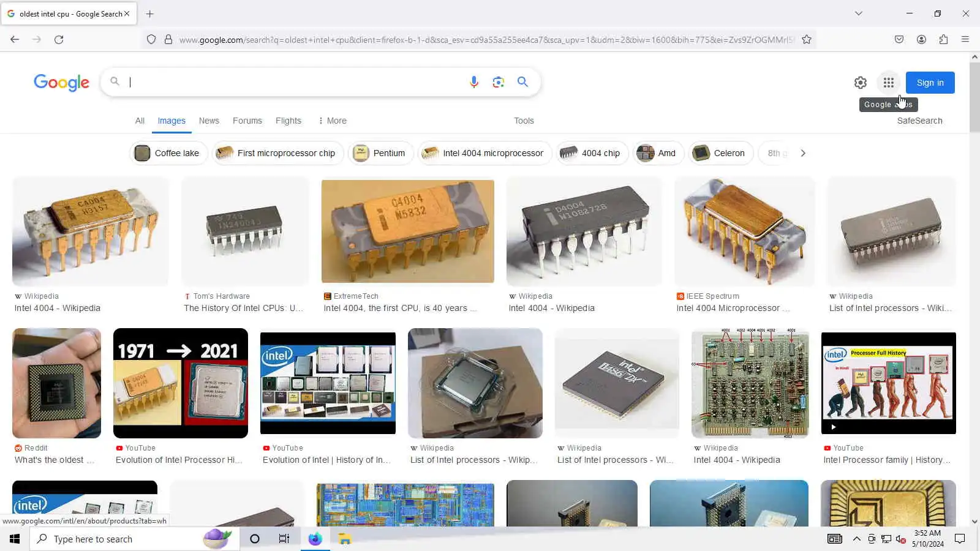Open Cortana circle on taskbar

(x=255, y=539)
